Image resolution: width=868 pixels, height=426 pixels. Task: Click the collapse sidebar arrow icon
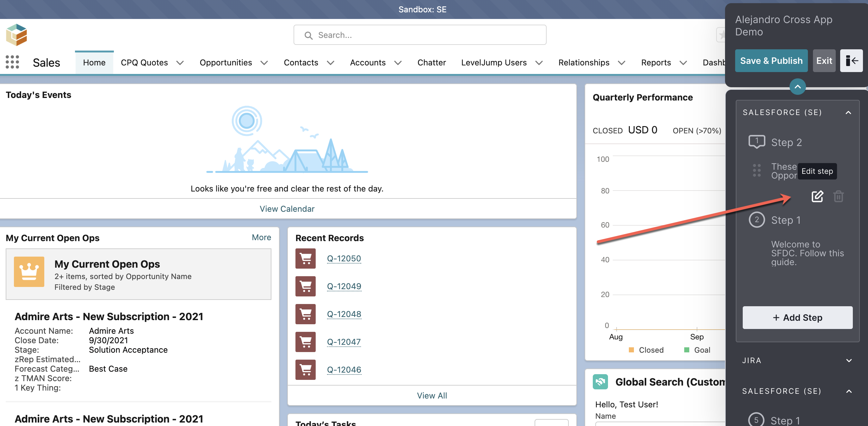click(x=851, y=61)
